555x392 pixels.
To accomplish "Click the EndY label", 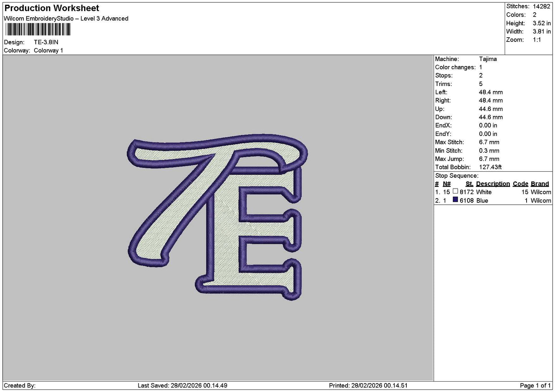I will (443, 134).
